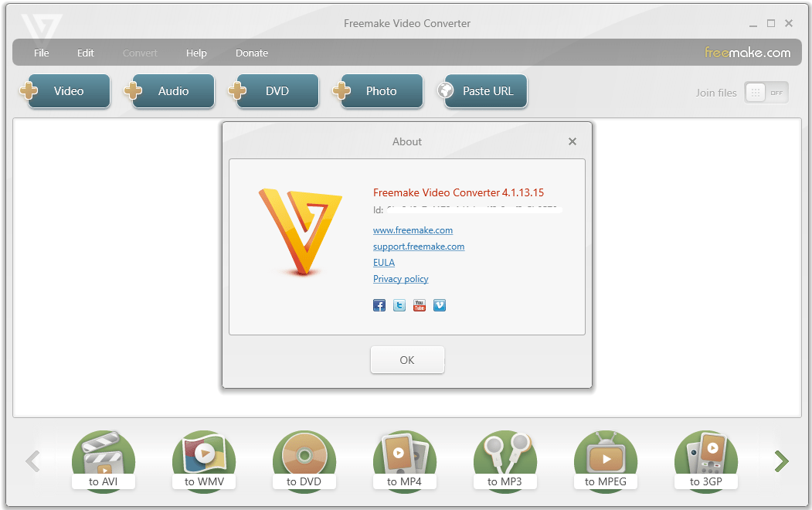Add audio files using the Audio button

point(173,91)
